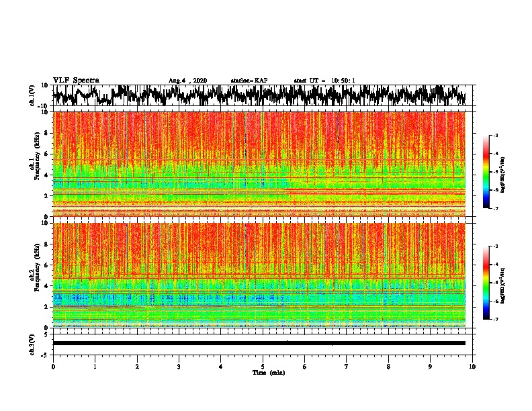
Task: Click the "start UT = 10:50: 1" text
Action: (324, 81)
